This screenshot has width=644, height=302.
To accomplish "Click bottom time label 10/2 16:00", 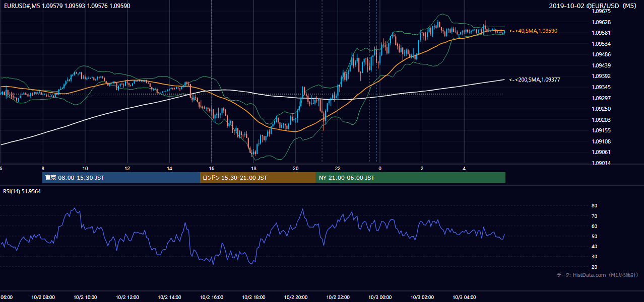I will [212, 297].
